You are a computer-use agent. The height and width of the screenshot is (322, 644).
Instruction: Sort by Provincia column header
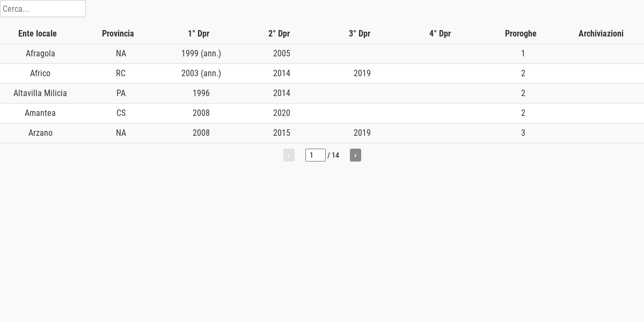pyautogui.click(x=118, y=33)
